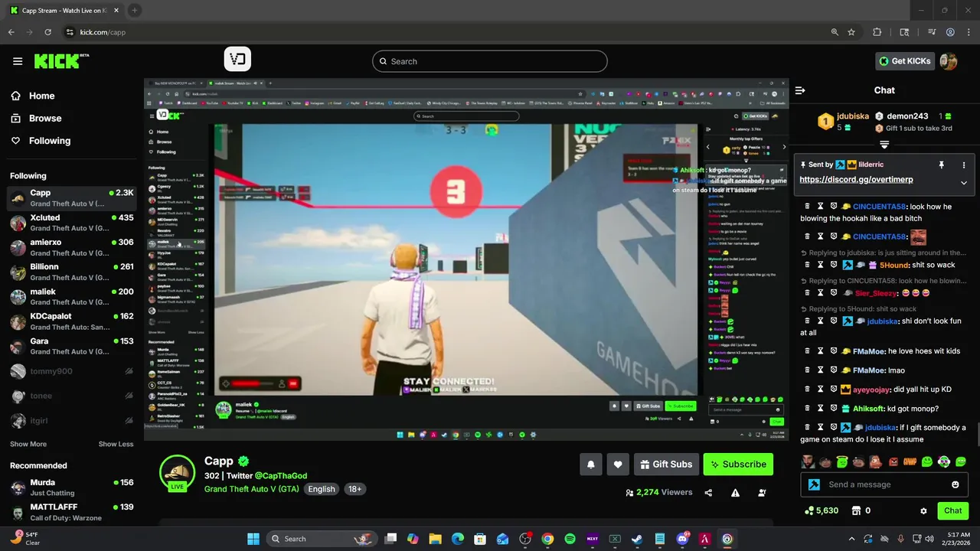980x551 pixels.
Task: Timeout ayeyoojay via hourglass icon
Action: click(x=821, y=390)
